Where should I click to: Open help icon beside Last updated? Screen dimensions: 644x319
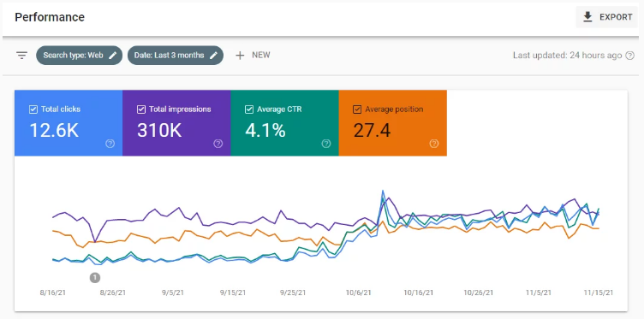pyautogui.click(x=629, y=56)
